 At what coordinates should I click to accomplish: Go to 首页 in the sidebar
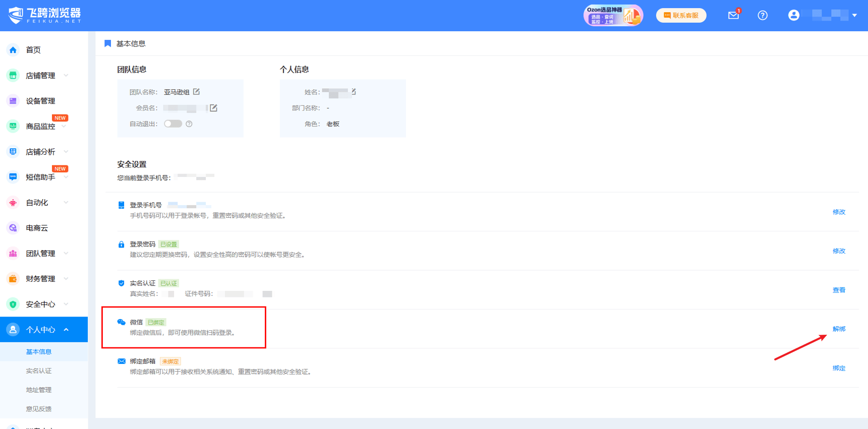33,50
